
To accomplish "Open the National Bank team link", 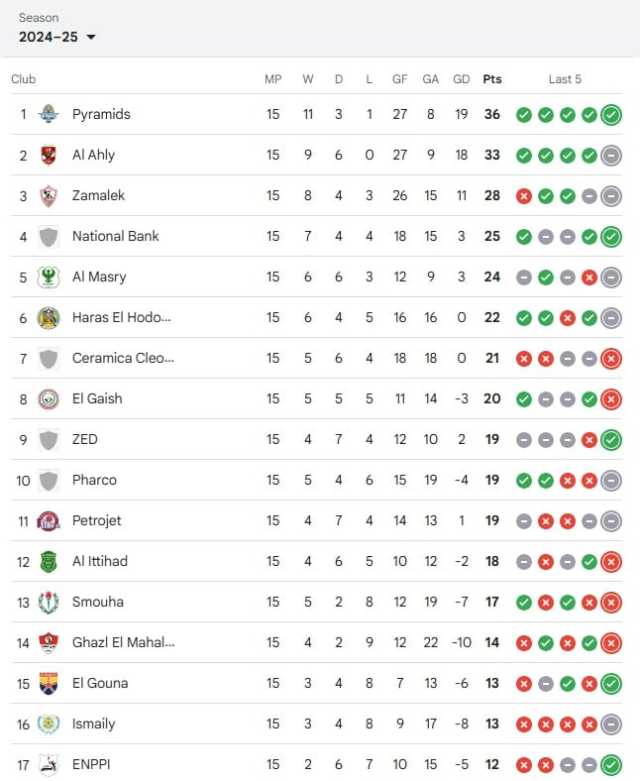I will click(x=116, y=236).
